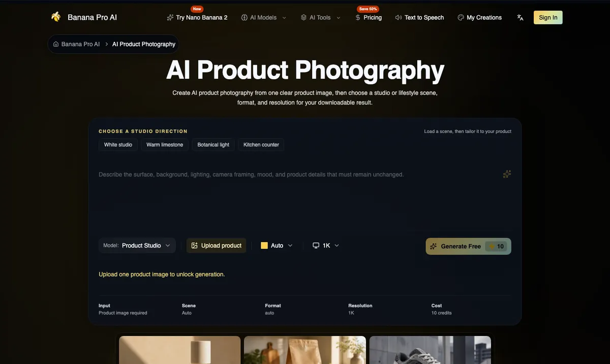Click the dollar icon beside Pricing
The width and height of the screenshot is (610, 364).
[x=358, y=17]
